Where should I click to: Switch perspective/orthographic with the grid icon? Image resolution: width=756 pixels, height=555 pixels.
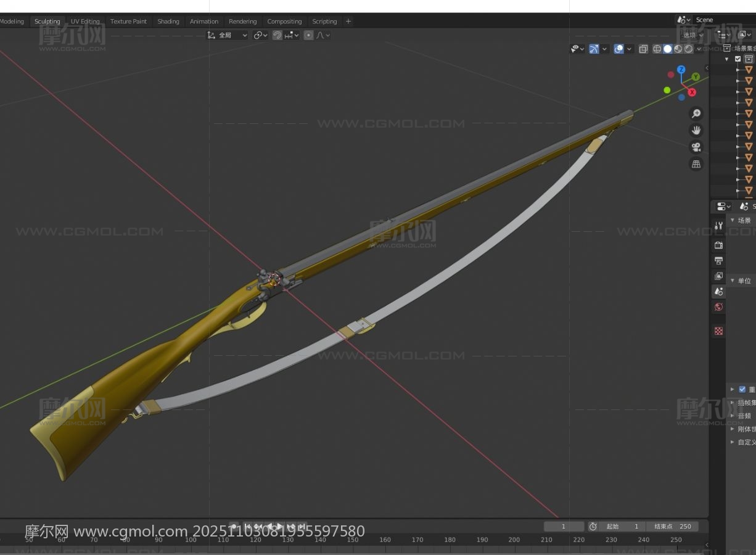tap(696, 163)
